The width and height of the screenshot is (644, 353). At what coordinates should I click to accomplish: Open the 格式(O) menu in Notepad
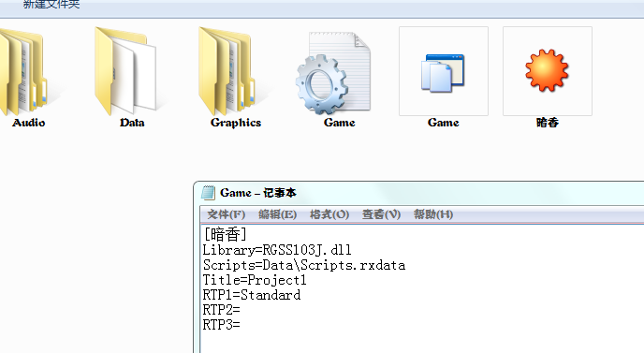tap(329, 214)
